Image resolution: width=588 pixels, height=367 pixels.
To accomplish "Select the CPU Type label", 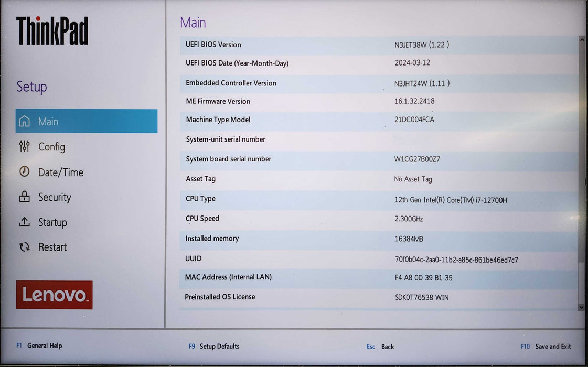I will [x=200, y=199].
